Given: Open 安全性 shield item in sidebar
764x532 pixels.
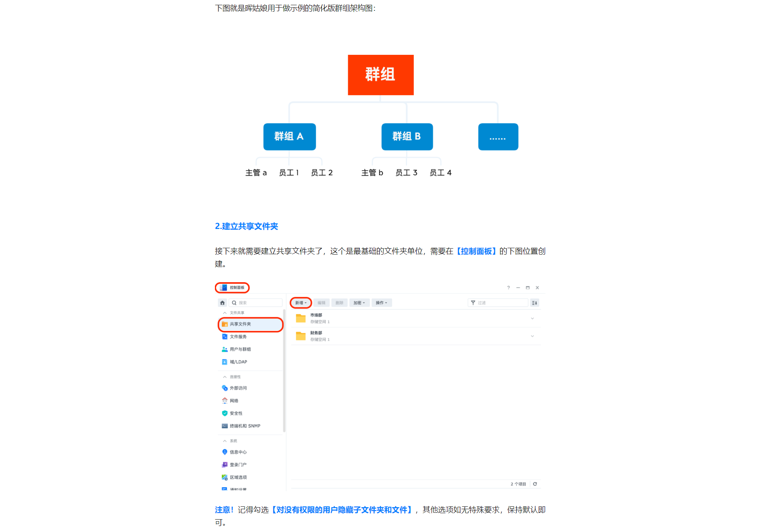Looking at the screenshot, I should (x=236, y=413).
